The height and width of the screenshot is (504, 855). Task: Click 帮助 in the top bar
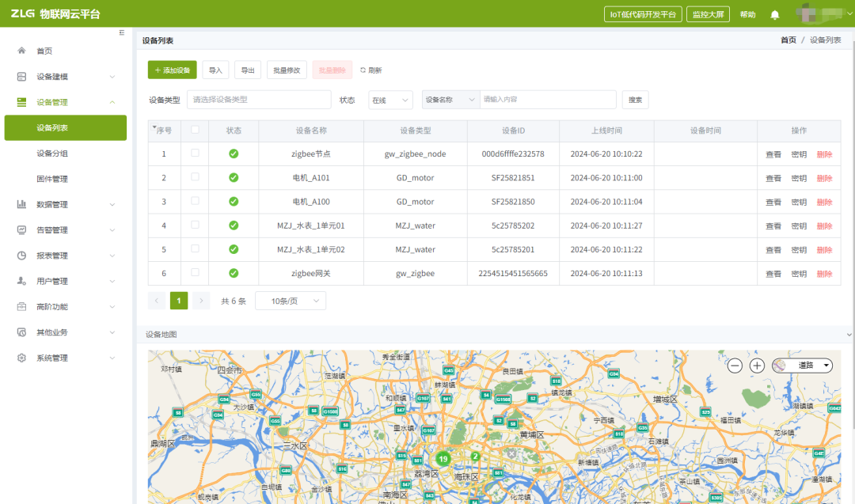(x=747, y=15)
